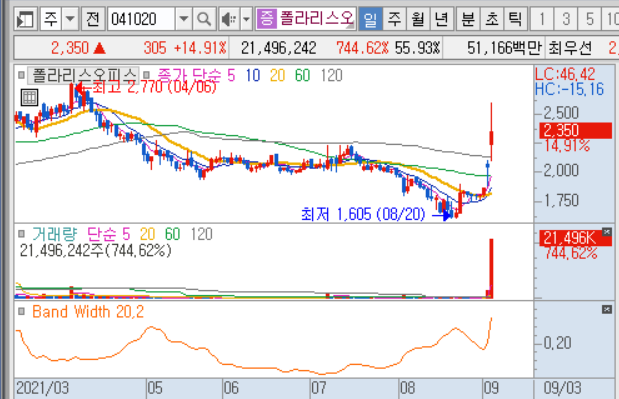Toggle the square marker beside 거래량
The width and height of the screenshot is (619, 399).
point(22,234)
